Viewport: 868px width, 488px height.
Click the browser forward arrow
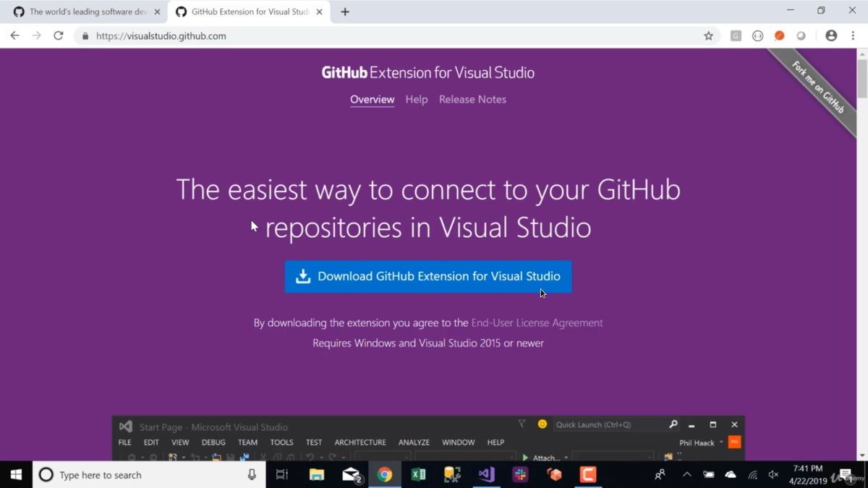tap(37, 35)
